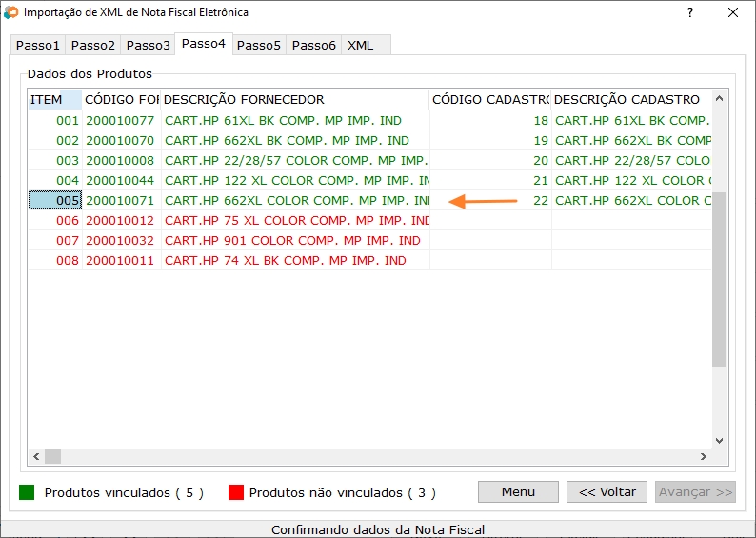This screenshot has width=756, height=538.
Task: Click the application icon in title bar
Action: pos(11,13)
